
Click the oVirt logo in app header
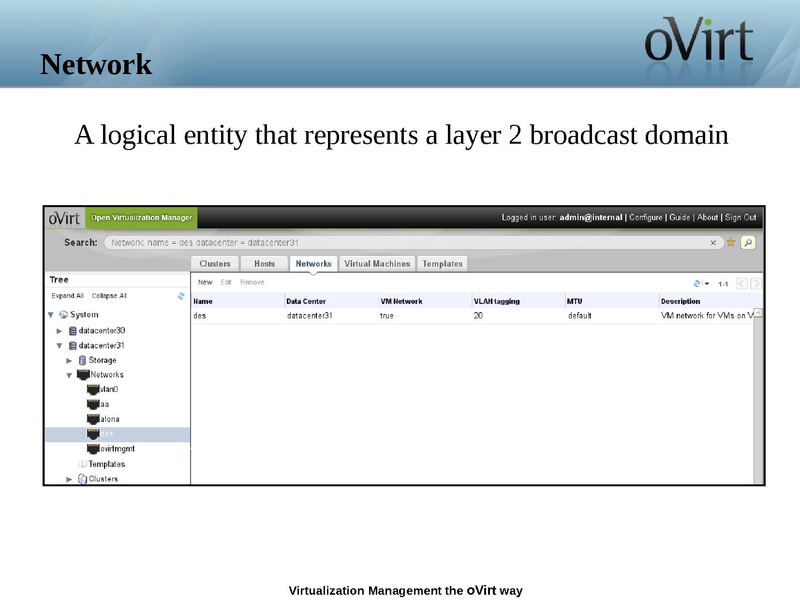pos(65,218)
